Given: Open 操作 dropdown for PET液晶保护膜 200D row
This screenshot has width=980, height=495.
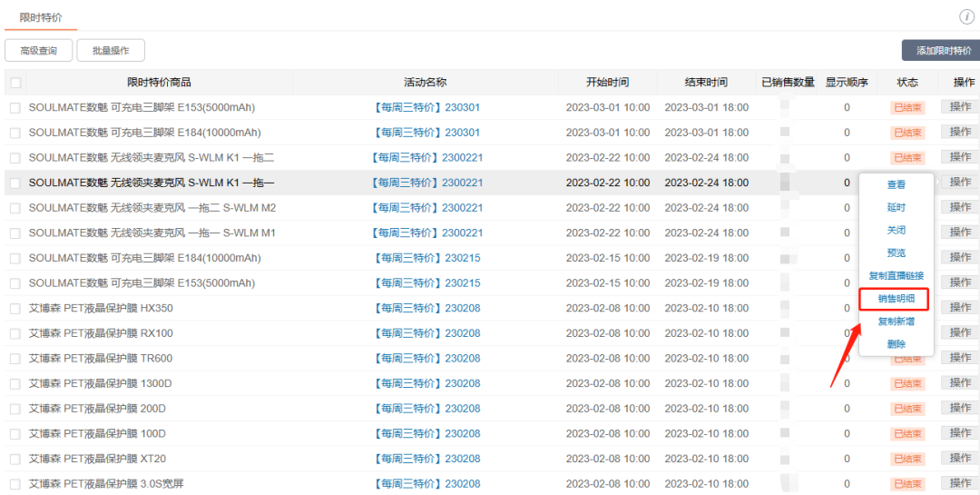Looking at the screenshot, I should [960, 408].
